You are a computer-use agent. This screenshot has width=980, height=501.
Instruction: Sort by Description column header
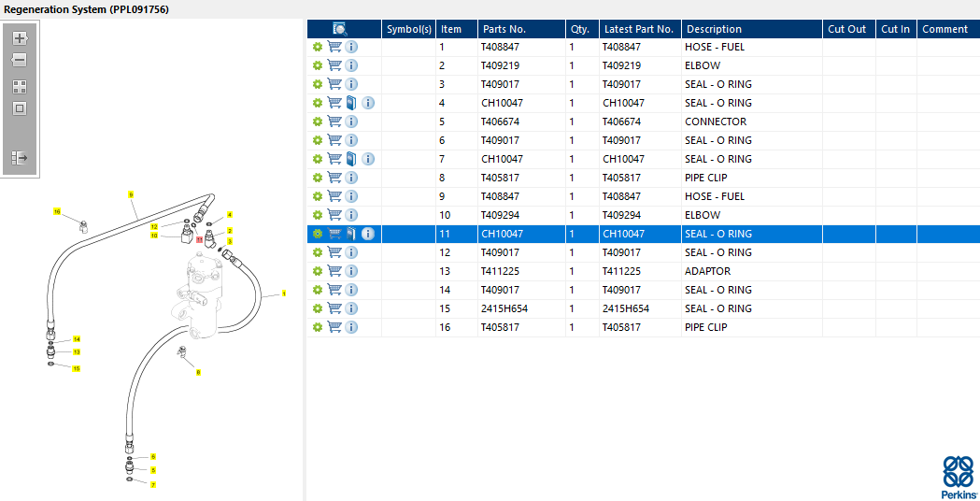tap(752, 29)
